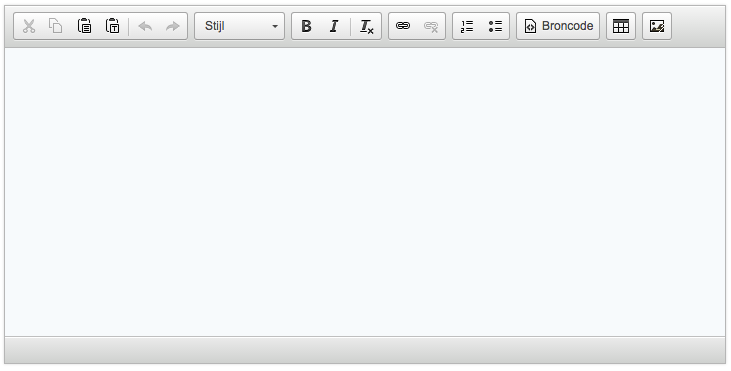The image size is (731, 371).
Task: Switch to Broncode source view
Action: click(x=558, y=26)
